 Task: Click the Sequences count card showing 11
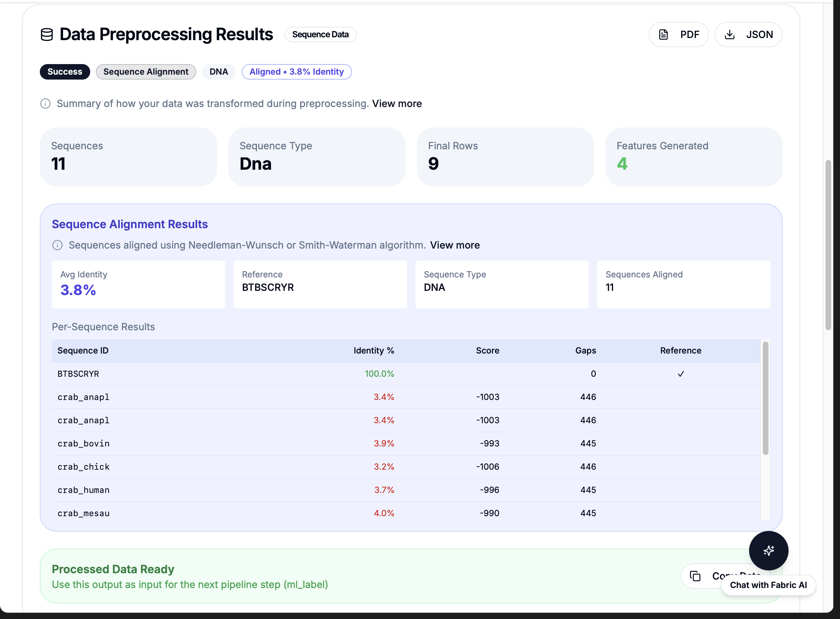tap(128, 157)
